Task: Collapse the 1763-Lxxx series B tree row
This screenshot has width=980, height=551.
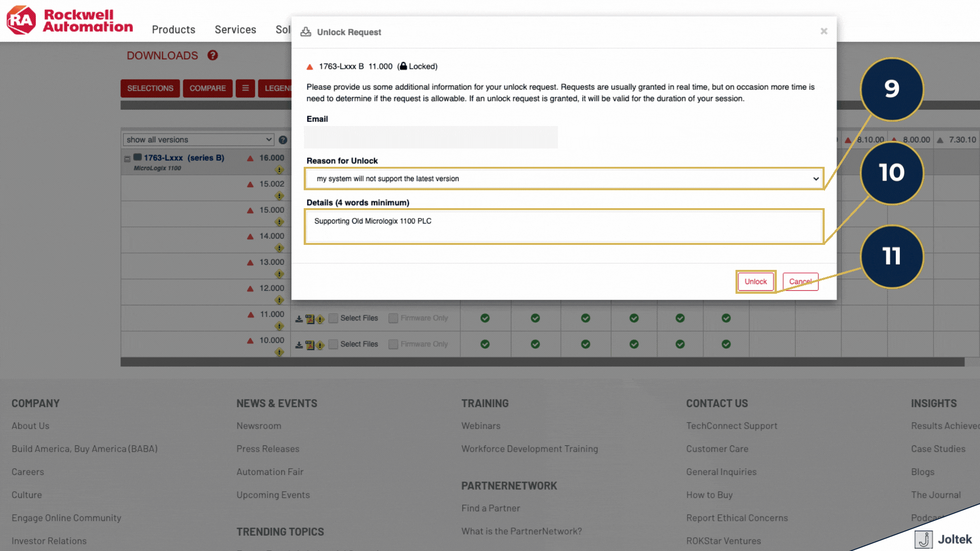Action: coord(127,159)
